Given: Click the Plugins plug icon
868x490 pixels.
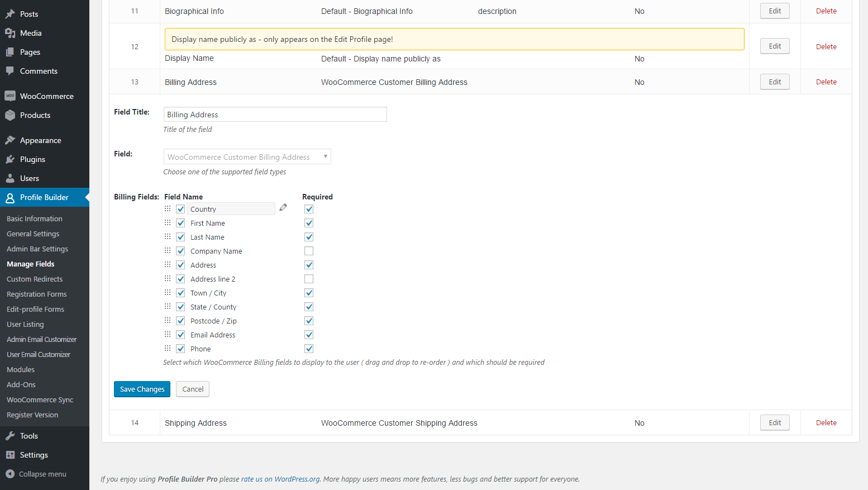Looking at the screenshot, I should tap(10, 159).
